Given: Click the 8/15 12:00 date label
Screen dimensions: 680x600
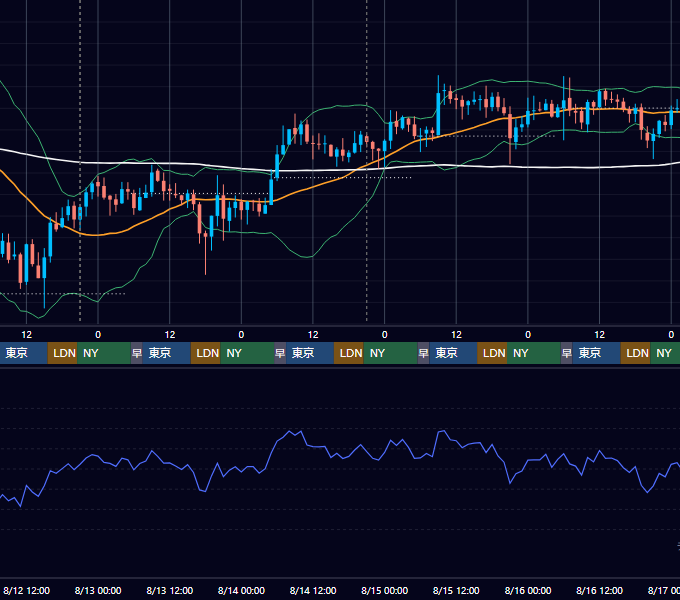Looking at the screenshot, I should [456, 590].
